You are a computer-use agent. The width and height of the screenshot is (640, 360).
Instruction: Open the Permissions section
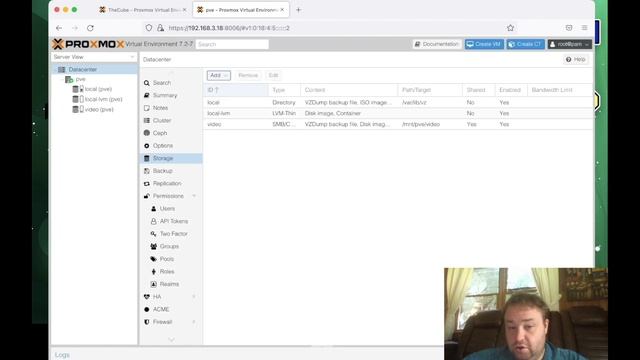[x=168, y=196]
